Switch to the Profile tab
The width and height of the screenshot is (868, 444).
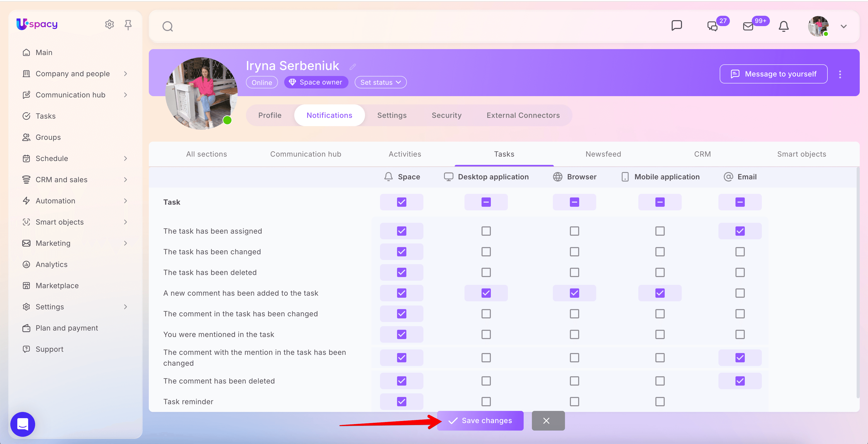tap(269, 115)
